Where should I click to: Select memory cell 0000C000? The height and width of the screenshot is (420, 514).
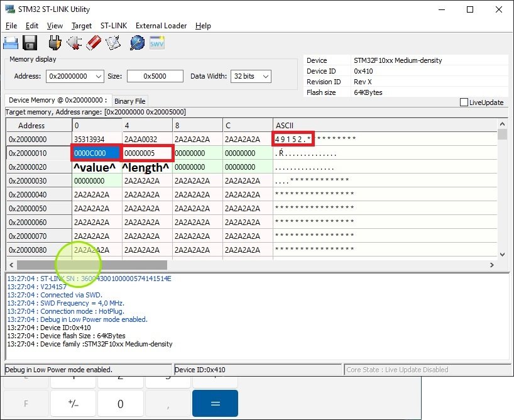[97, 153]
